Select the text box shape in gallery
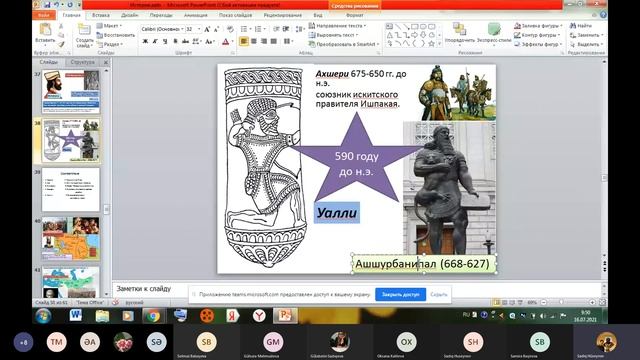This screenshot has width=640, height=360. tap(390, 27)
